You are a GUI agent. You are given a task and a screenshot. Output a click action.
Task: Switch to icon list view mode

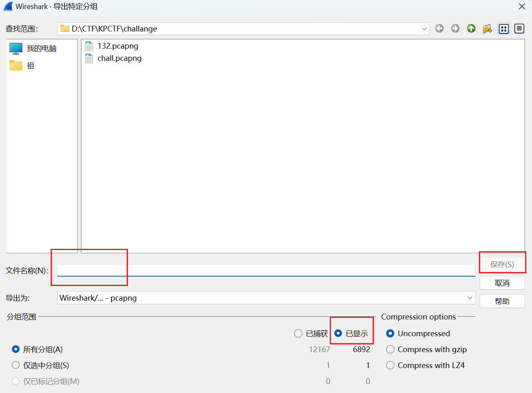504,29
